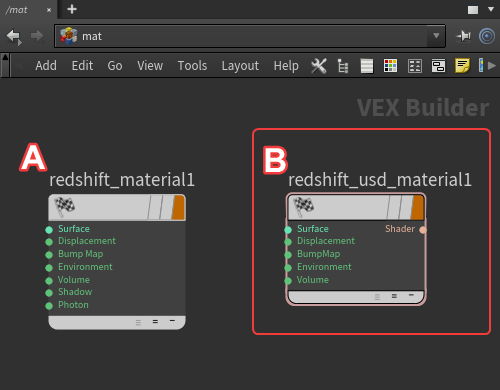Click two-line display icon on redshift_usd_material1
The height and width of the screenshot is (390, 500).
pos(394,296)
